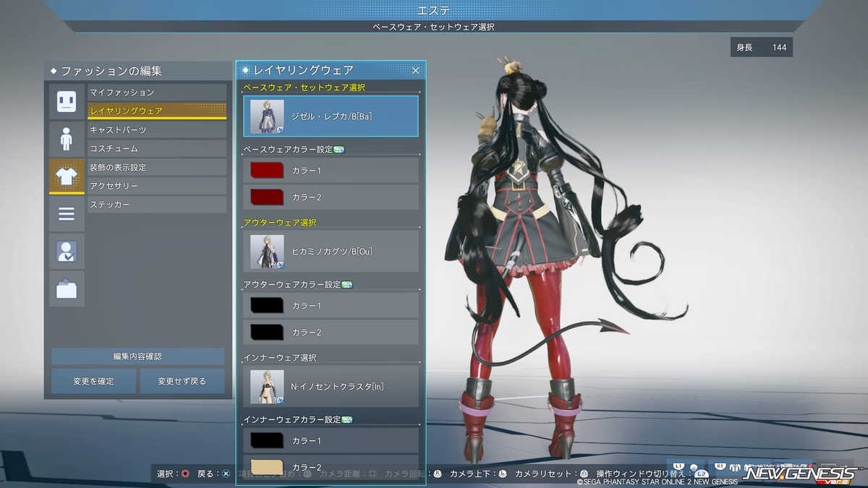868x488 pixels.
Task: Click the アウターウェア選択 section heading
Action: coord(280,223)
